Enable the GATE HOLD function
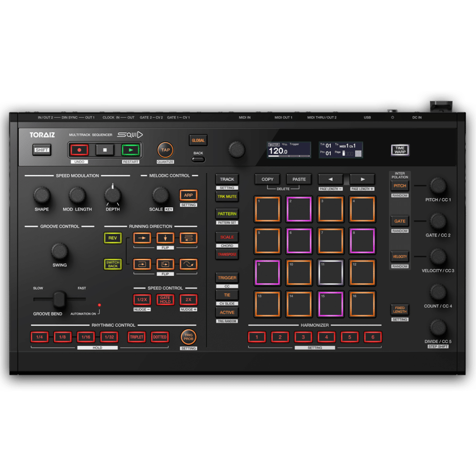The image size is (476, 476). [165, 300]
